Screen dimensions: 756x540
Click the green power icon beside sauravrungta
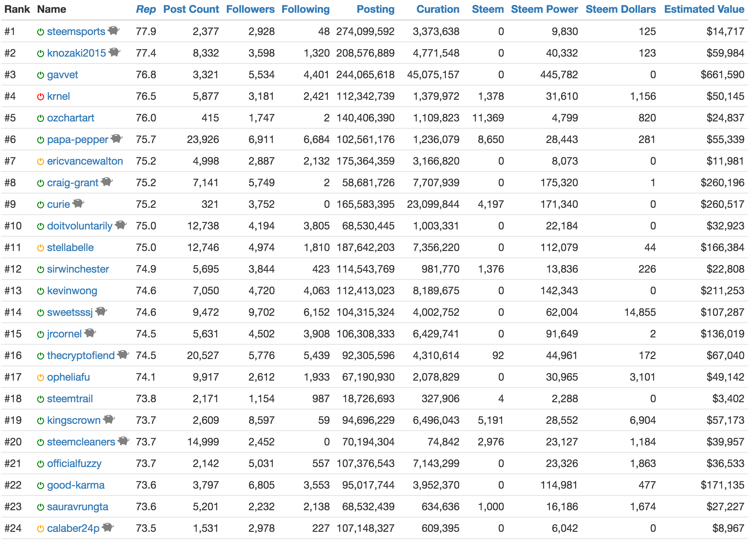tap(41, 507)
